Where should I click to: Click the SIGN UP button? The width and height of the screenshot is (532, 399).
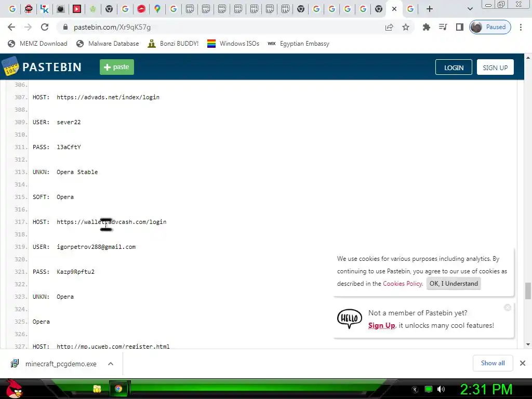(x=495, y=67)
